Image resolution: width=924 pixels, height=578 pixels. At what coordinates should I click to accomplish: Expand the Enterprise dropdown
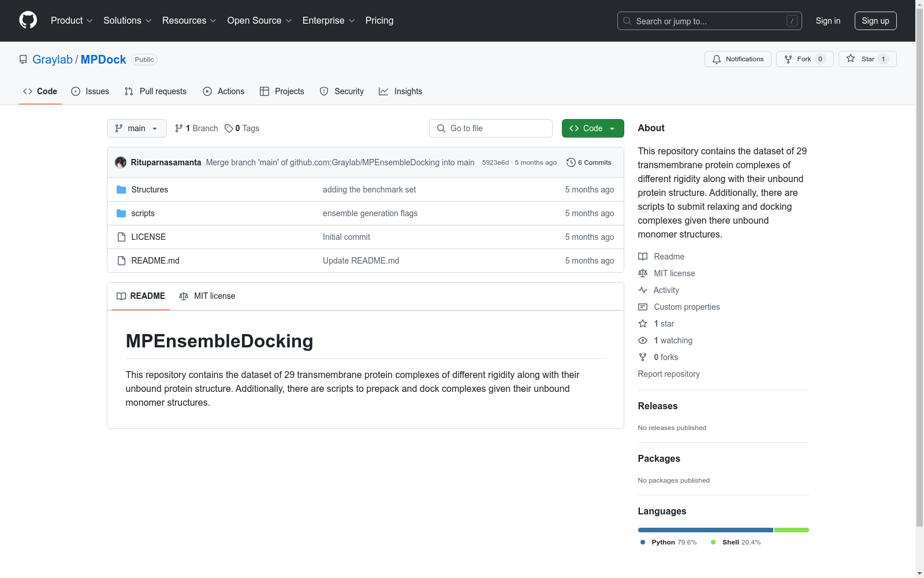[x=329, y=20]
